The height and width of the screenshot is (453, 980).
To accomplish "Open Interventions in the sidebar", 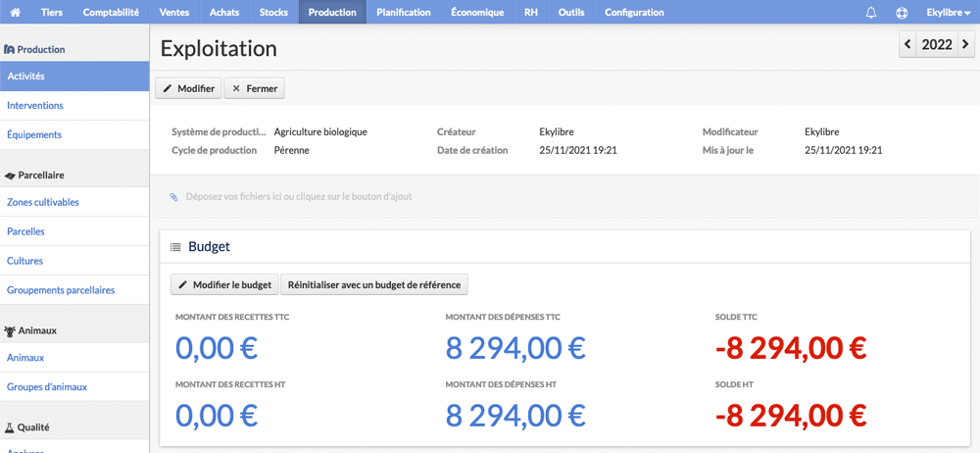I will click(74, 106).
